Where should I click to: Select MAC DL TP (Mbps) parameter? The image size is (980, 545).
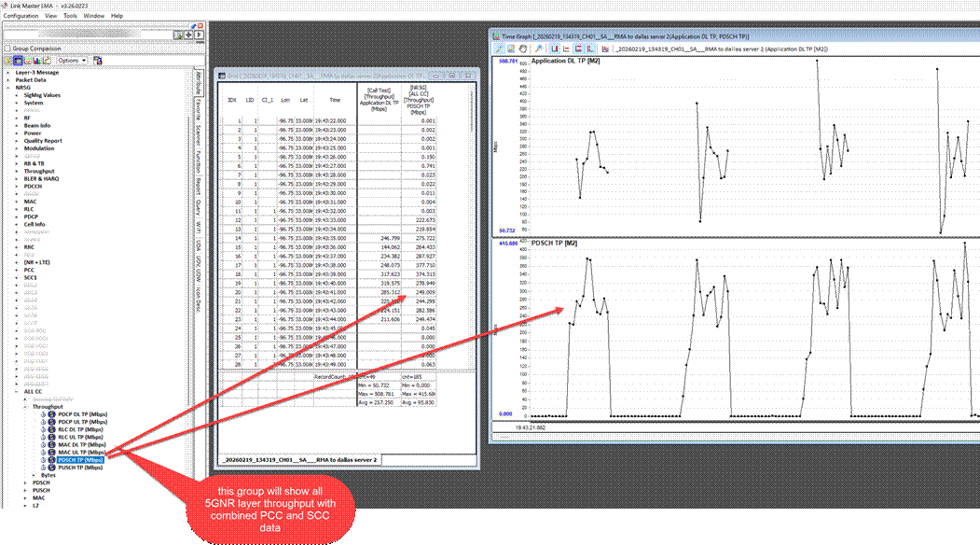(x=80, y=444)
